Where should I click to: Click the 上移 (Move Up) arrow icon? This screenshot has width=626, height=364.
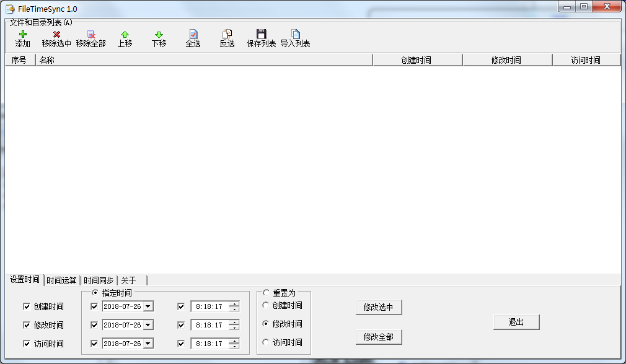124,36
